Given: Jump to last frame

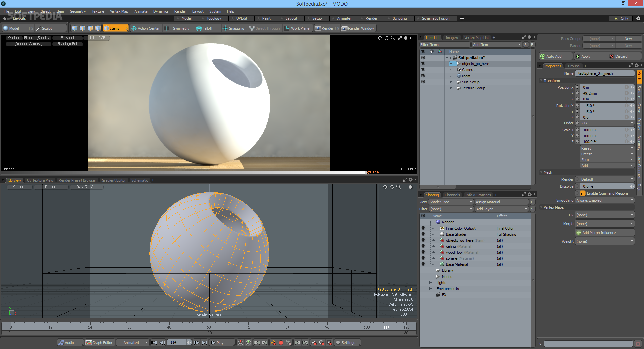Looking at the screenshot, I should coord(204,343).
